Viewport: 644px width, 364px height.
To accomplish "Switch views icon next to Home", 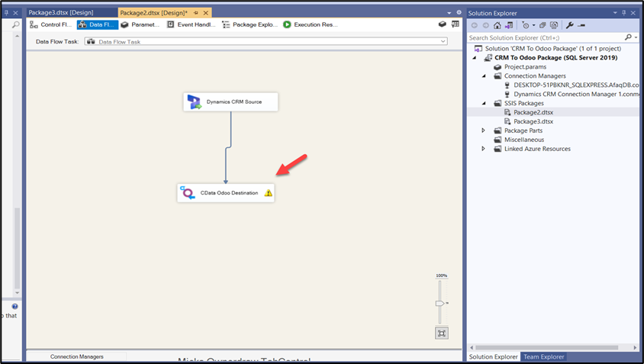I will [509, 25].
